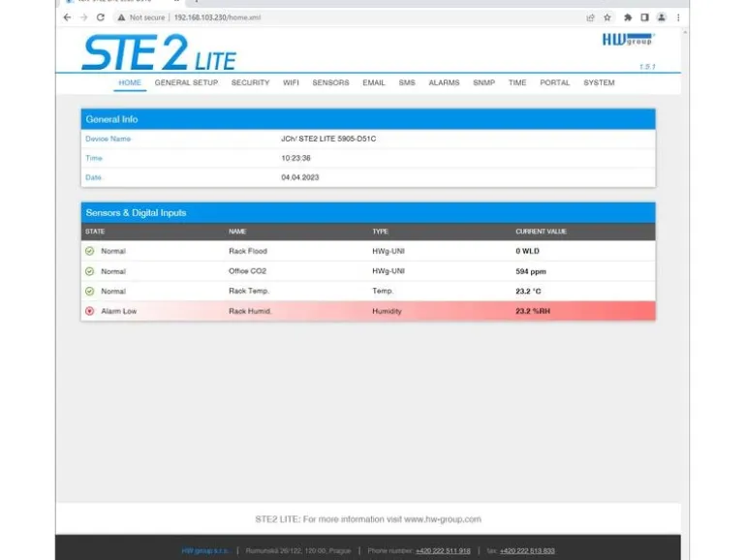Screen dimensions: 746x560
Task: Click the NAME column header
Action: tap(237, 232)
